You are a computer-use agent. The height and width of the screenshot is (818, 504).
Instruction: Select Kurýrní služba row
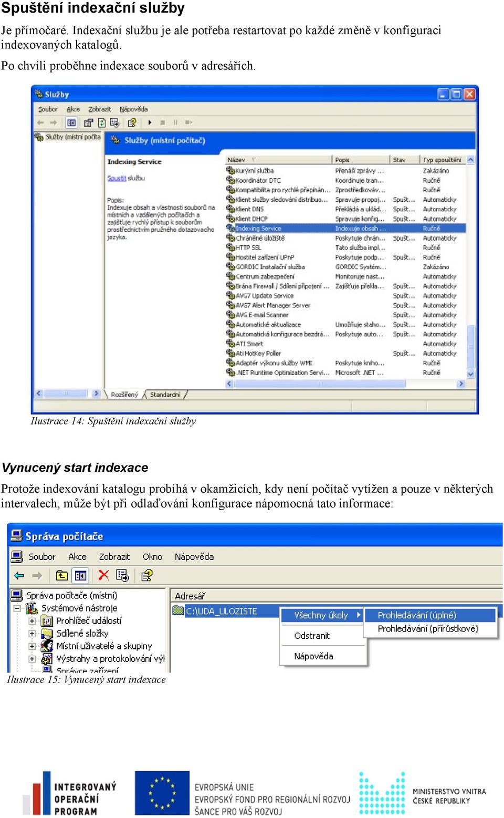[345, 171]
